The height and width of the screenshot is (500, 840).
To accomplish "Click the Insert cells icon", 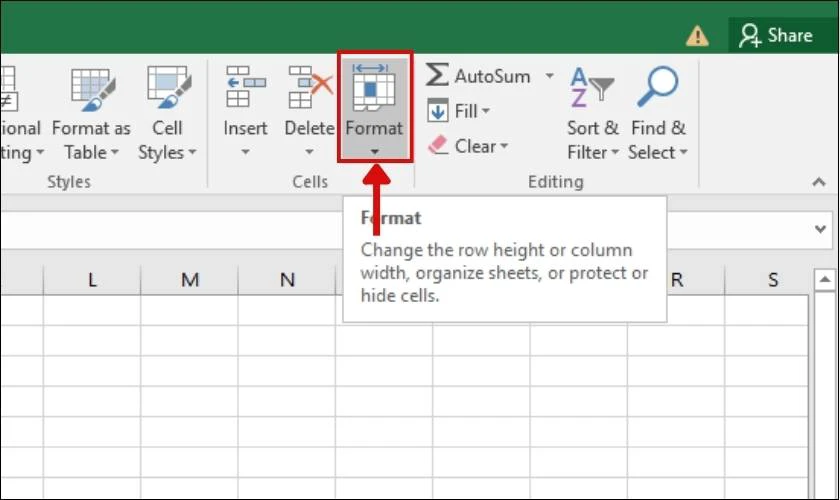I will 245,86.
